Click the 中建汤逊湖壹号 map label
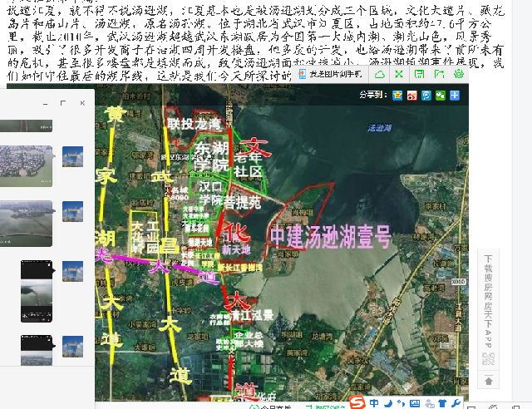The width and height of the screenshot is (532, 409). coord(331,237)
